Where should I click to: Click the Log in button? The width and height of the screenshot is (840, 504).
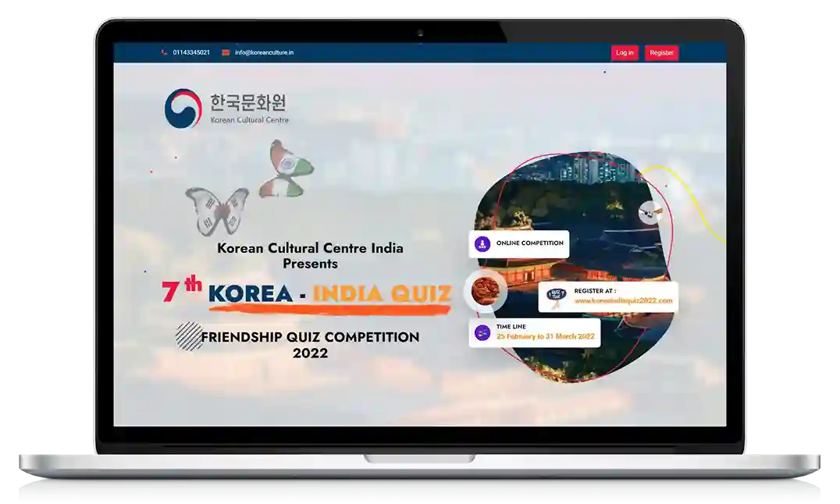624,52
